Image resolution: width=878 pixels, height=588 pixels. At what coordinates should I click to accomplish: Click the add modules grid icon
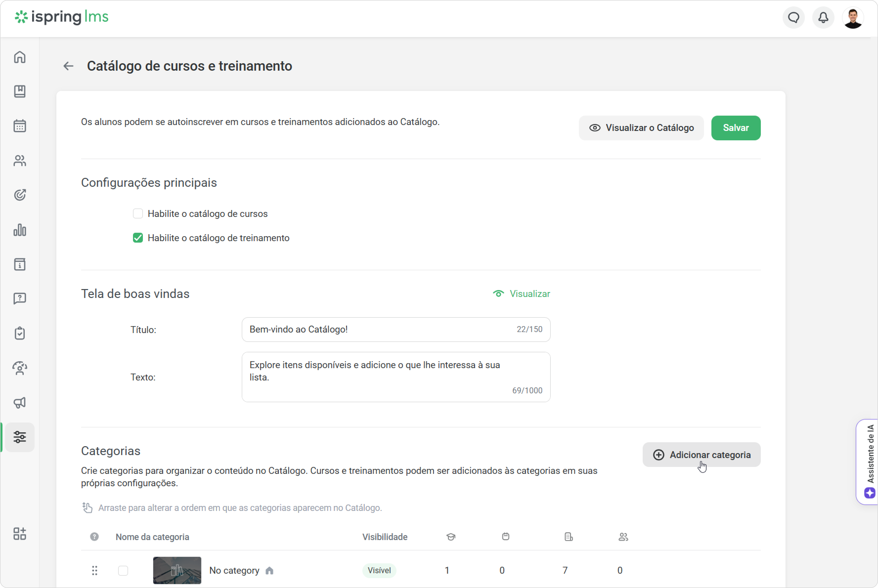tap(20, 533)
